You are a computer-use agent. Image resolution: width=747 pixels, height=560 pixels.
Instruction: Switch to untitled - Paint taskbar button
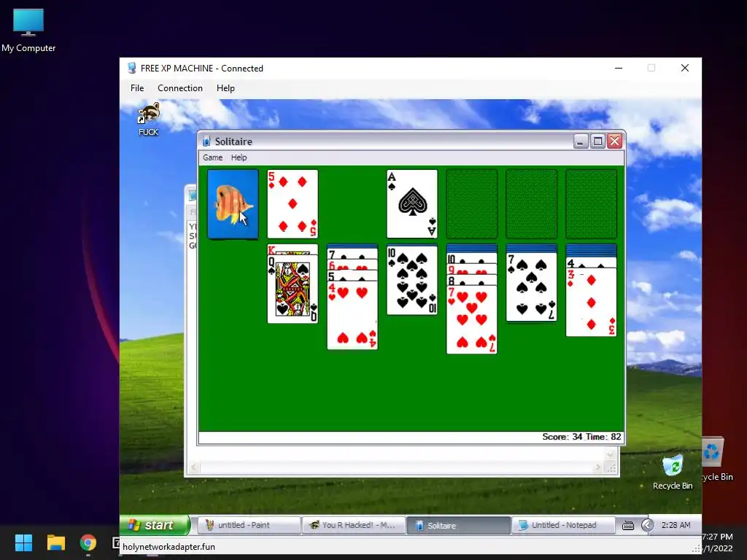[x=248, y=525]
